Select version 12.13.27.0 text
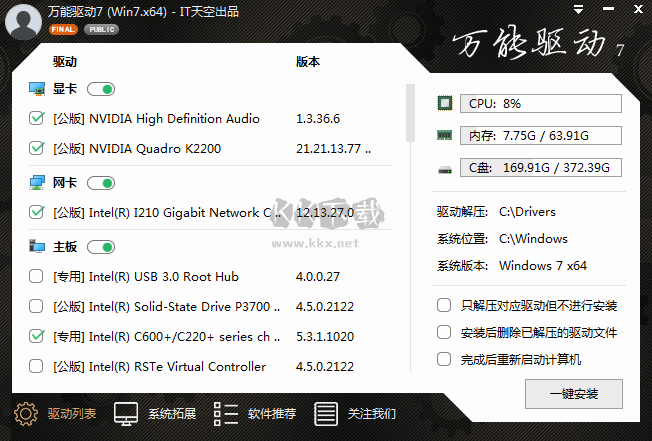The width and height of the screenshot is (652, 441). [x=325, y=213]
